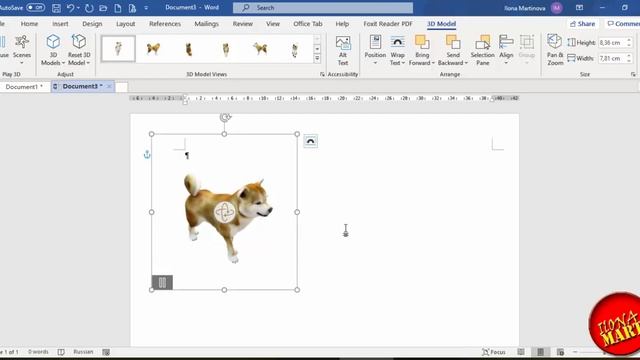Open the 3D Model format dialog launcher
The image size is (640, 360).
click(322, 74)
